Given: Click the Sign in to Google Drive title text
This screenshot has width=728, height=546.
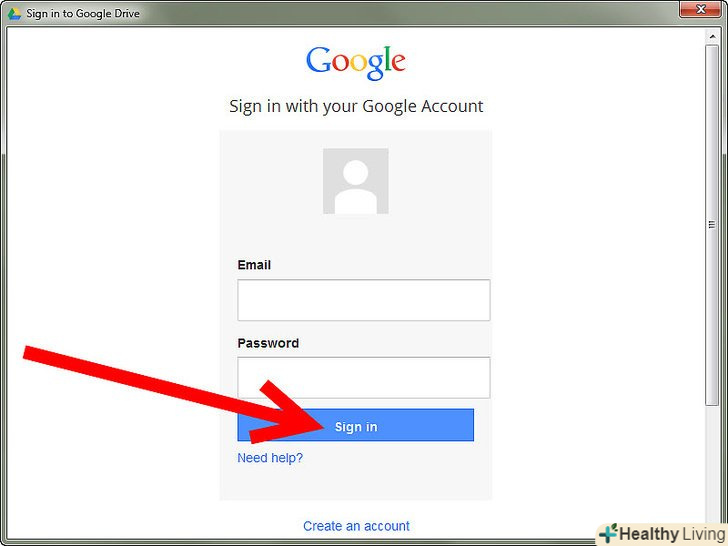Looking at the screenshot, I should pos(83,13).
